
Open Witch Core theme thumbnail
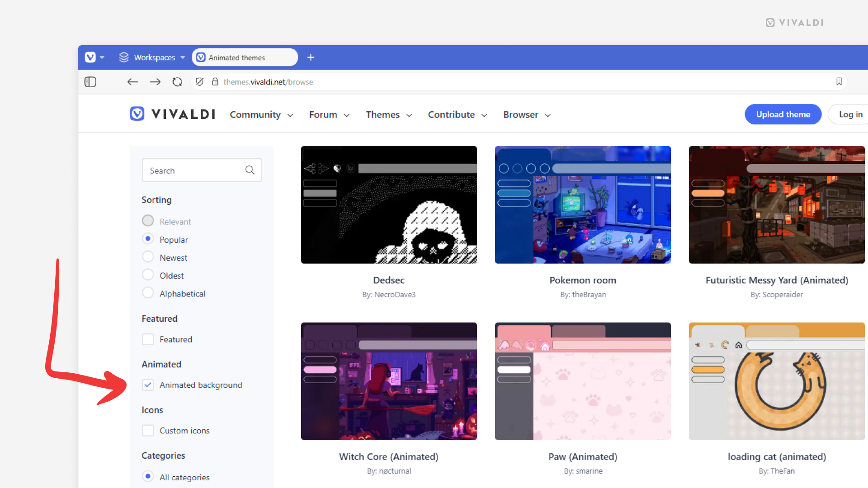(x=389, y=381)
